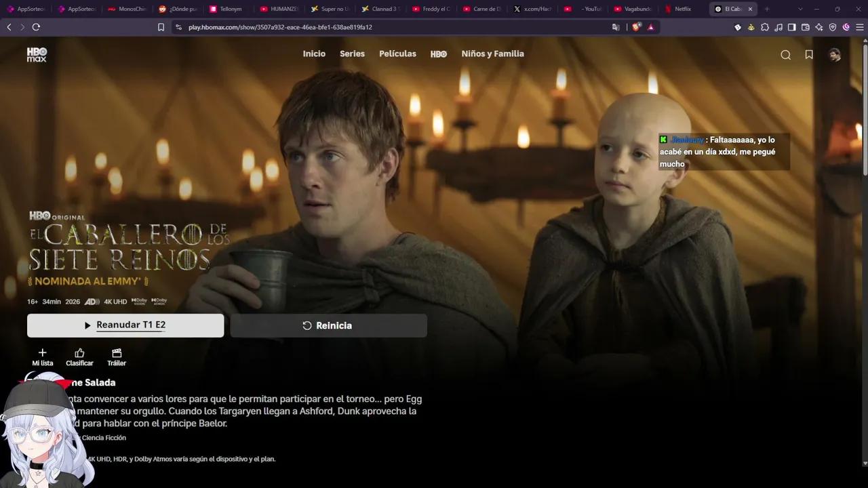Open the profile avatar menu
This screenshot has width=868, height=488.
point(835,55)
